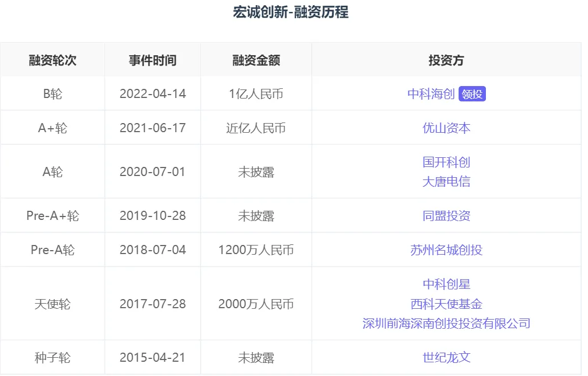Viewport: 588px width, 376px height.
Task: Open the 中科海创 investor link
Action: (432, 93)
